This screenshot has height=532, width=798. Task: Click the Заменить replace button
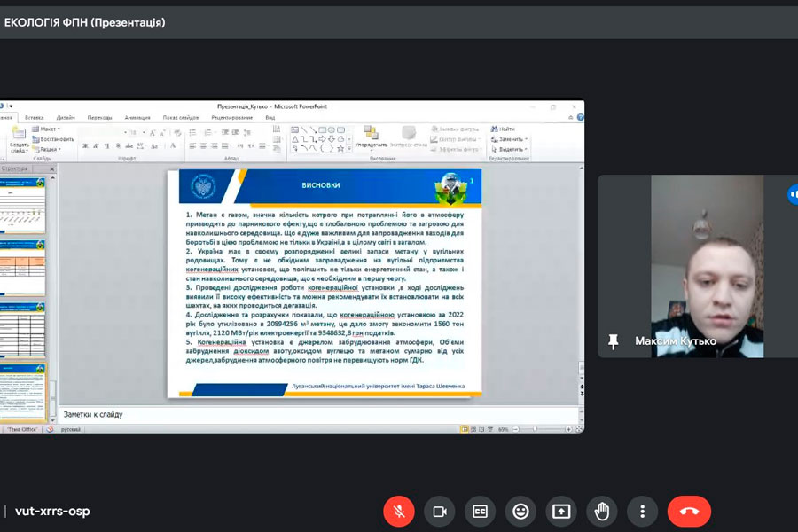tap(510, 139)
